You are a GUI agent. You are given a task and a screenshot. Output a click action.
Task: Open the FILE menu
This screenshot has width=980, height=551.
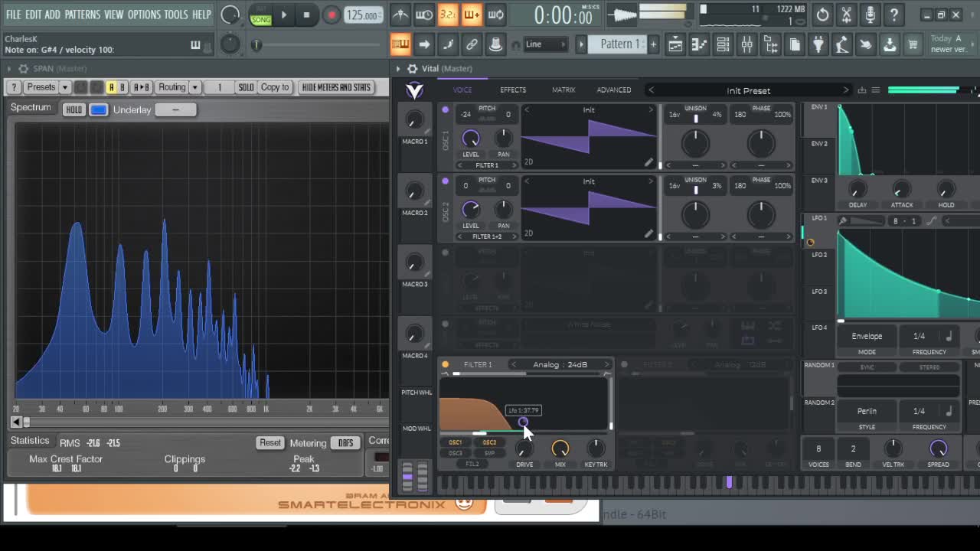tap(14, 15)
